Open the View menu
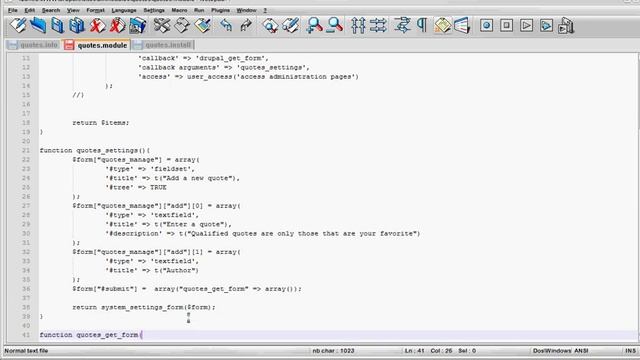The width and height of the screenshot is (640, 360). pyautogui.click(x=73, y=10)
